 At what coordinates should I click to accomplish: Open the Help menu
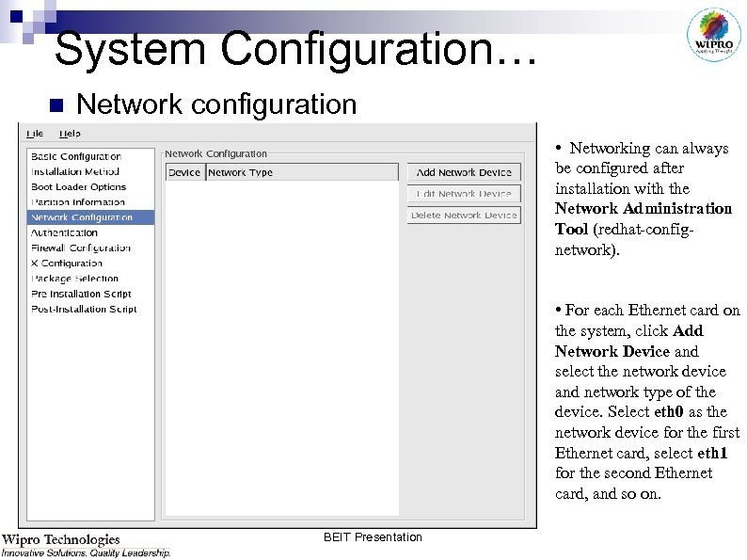[x=70, y=134]
